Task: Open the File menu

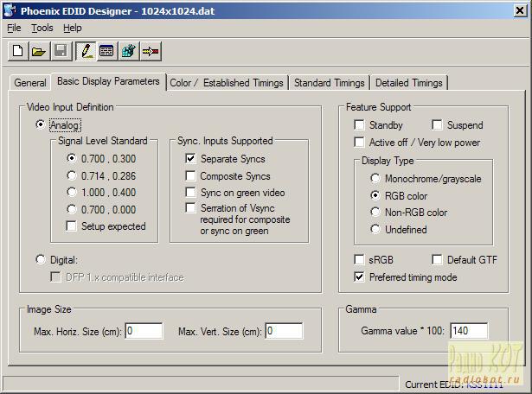Action: pyautogui.click(x=14, y=28)
